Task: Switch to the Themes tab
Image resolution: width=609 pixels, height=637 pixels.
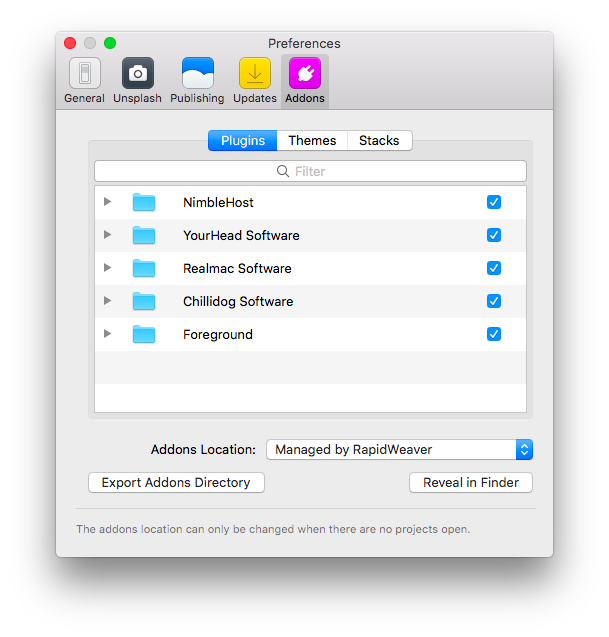Action: click(x=312, y=141)
